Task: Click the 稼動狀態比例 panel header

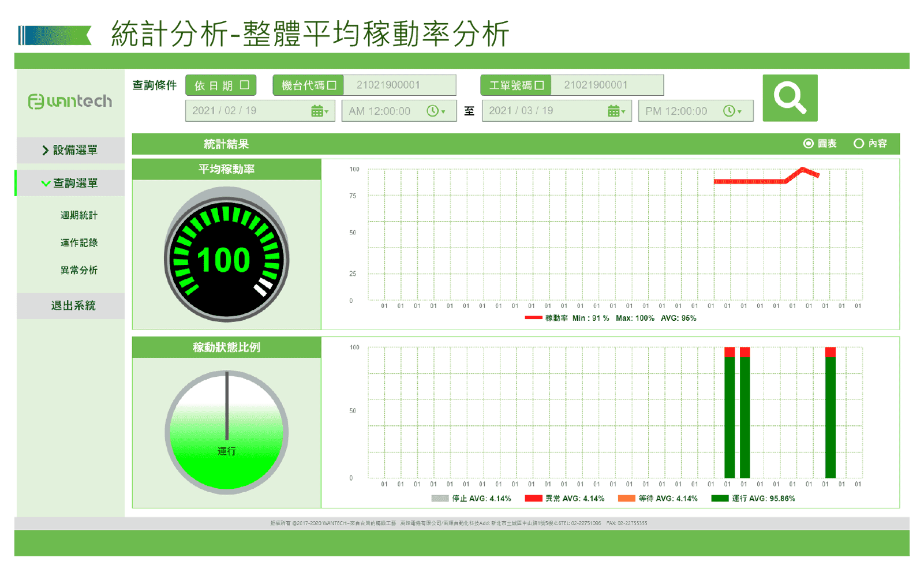Action: click(x=226, y=347)
